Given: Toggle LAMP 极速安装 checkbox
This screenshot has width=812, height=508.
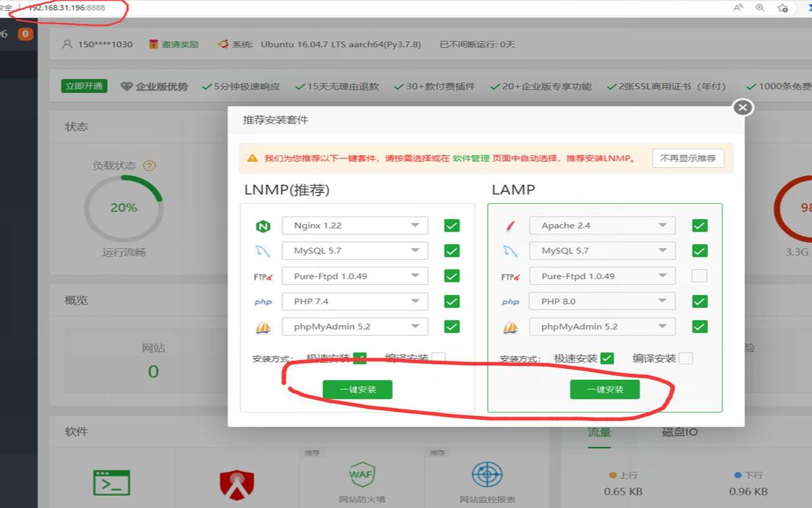Looking at the screenshot, I should pos(607,358).
